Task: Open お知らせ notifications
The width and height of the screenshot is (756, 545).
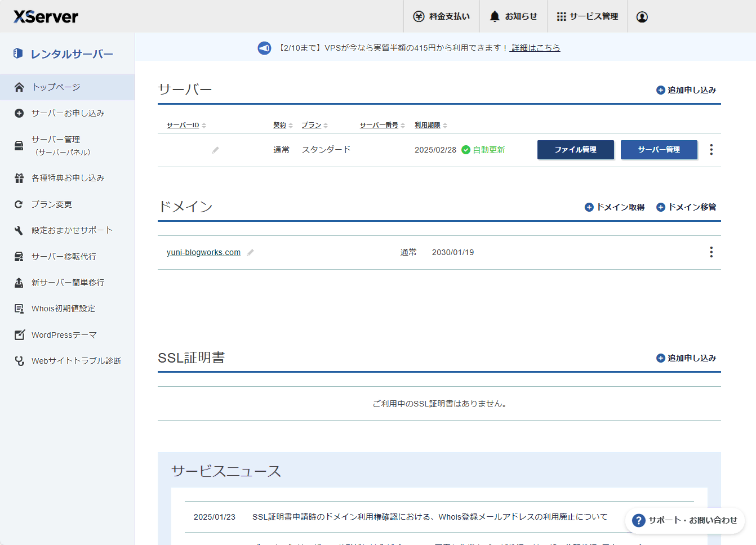Action: (x=513, y=16)
